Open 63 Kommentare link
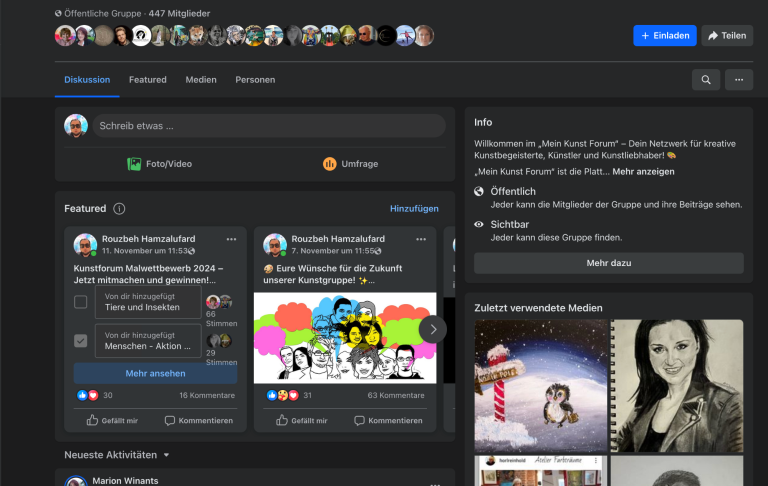Viewport: 768px width, 486px height. (396, 395)
